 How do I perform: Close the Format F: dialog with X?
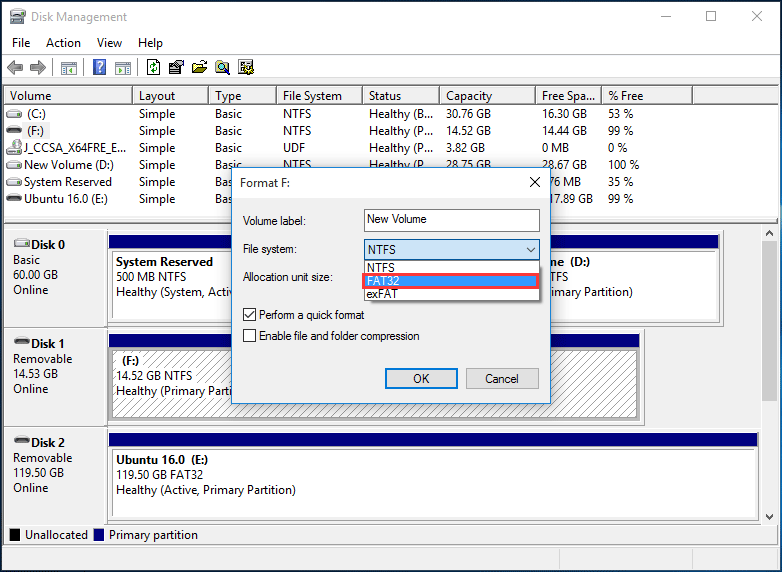pos(535,183)
